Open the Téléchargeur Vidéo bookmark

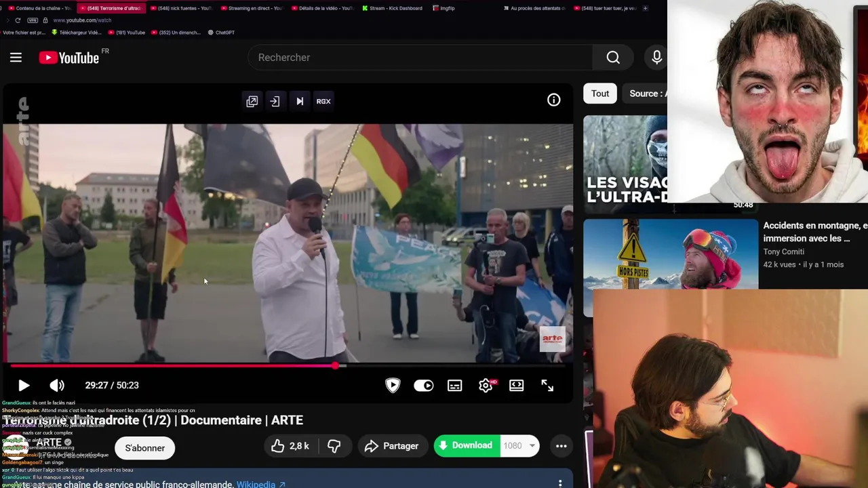coord(77,33)
